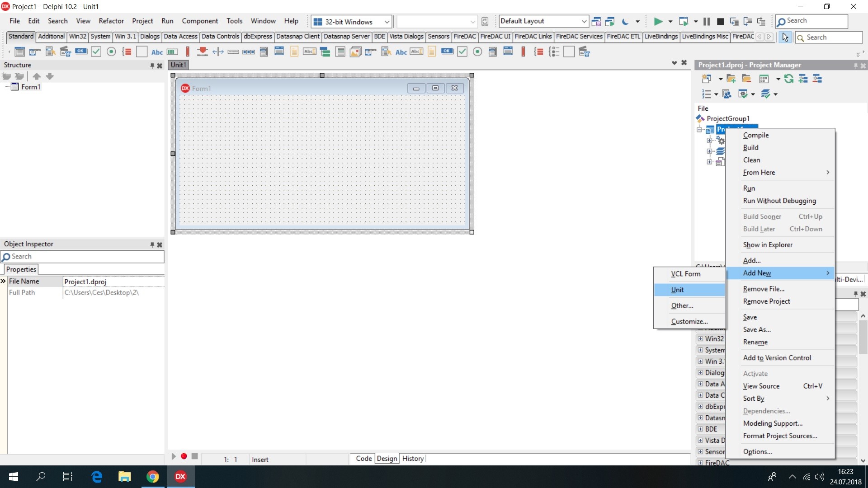Click the Collapse All icon in Project Manager
The width and height of the screenshot is (868, 488).
point(817,79)
